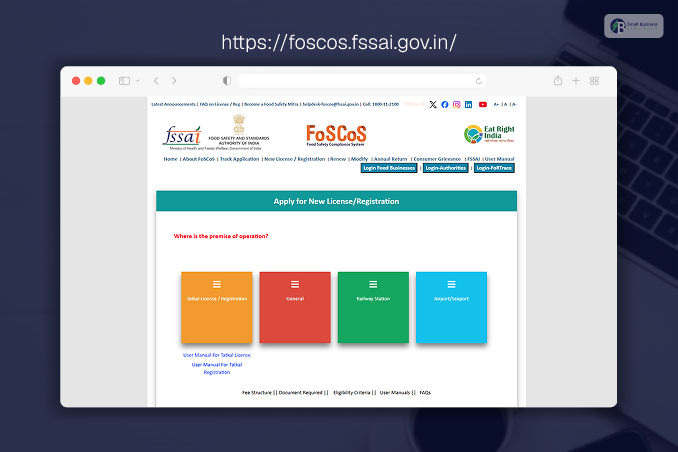Expand the sidebar dropdown chevron
678x452 pixels.
[x=138, y=81]
